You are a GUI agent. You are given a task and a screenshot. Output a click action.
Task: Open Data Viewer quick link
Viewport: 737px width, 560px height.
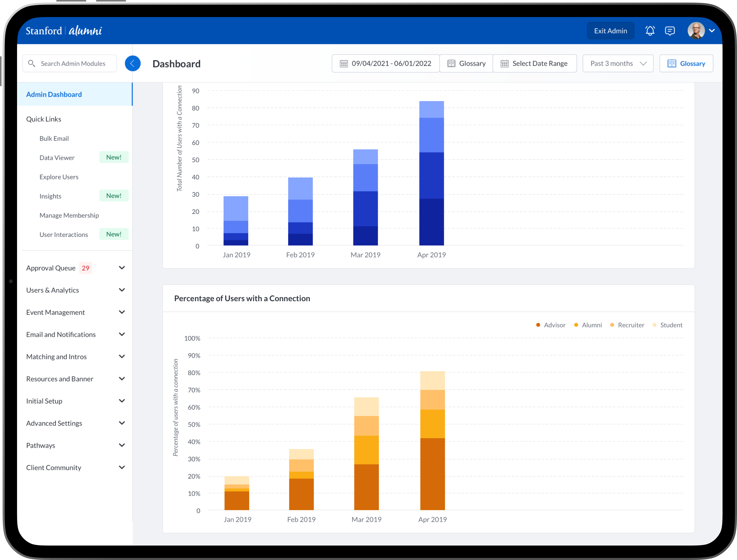coord(57,158)
